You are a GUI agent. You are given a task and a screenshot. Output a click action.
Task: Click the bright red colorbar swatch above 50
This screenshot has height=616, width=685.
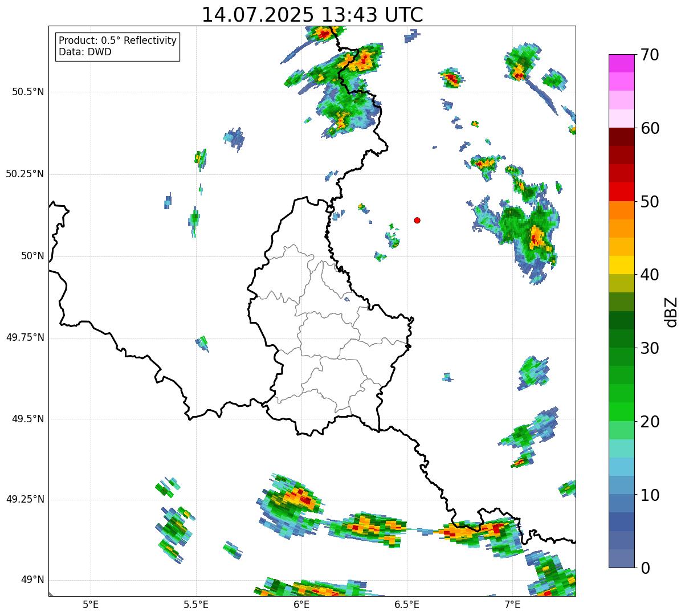click(621, 191)
